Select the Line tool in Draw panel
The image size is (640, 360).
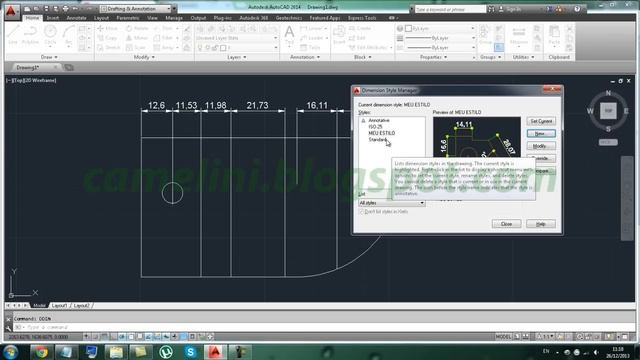click(x=13, y=35)
